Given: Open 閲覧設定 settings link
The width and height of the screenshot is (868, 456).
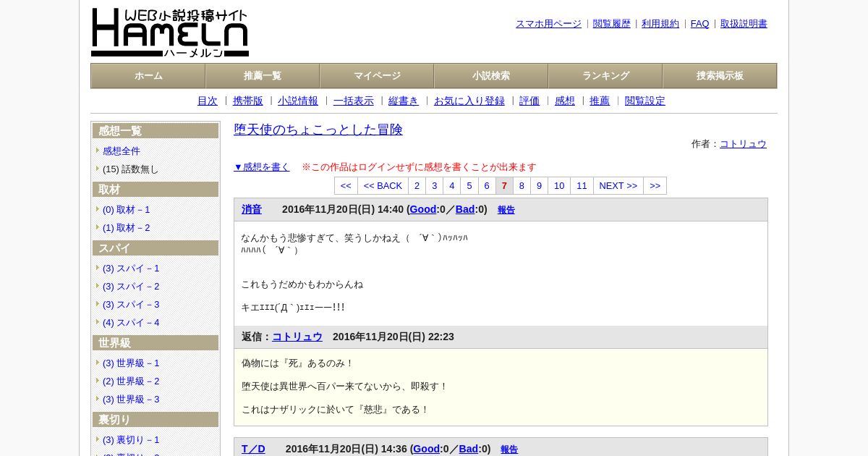Looking at the screenshot, I should pos(645,101).
